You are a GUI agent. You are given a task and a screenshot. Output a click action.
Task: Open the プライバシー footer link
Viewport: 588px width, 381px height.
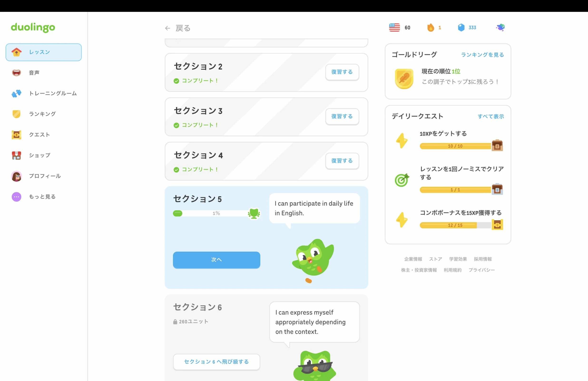pos(481,270)
